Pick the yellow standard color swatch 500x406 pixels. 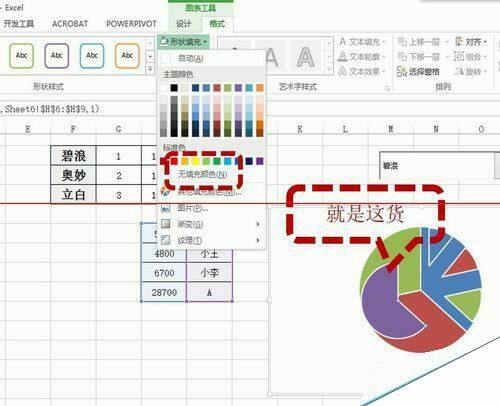click(195, 161)
